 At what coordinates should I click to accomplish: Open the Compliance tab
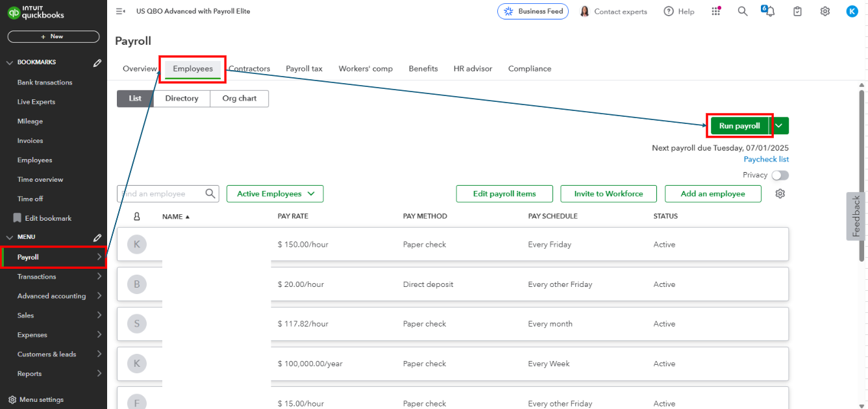click(x=530, y=69)
